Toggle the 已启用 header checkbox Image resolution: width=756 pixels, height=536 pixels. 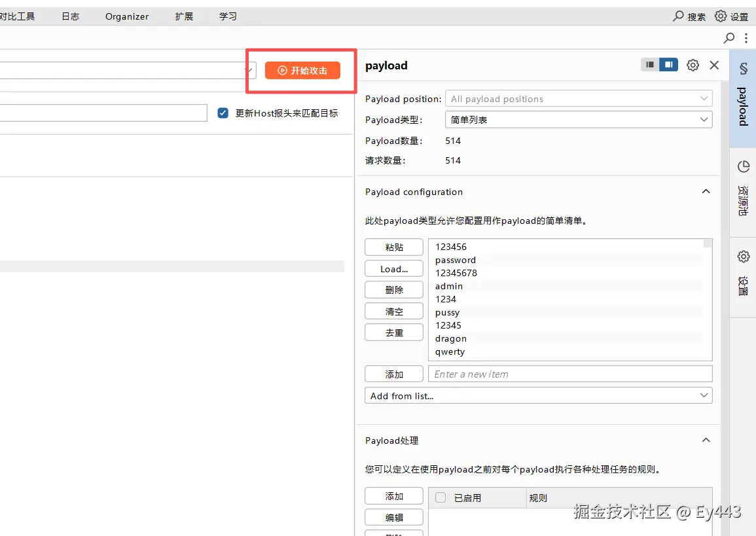(441, 497)
